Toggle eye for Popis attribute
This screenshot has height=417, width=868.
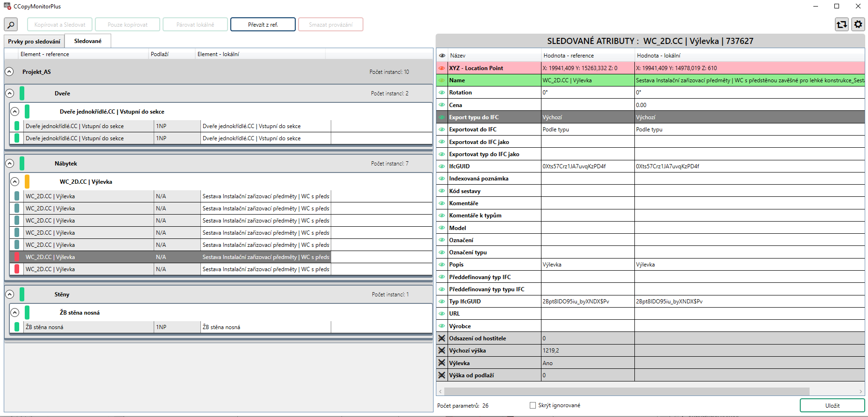[x=441, y=265]
